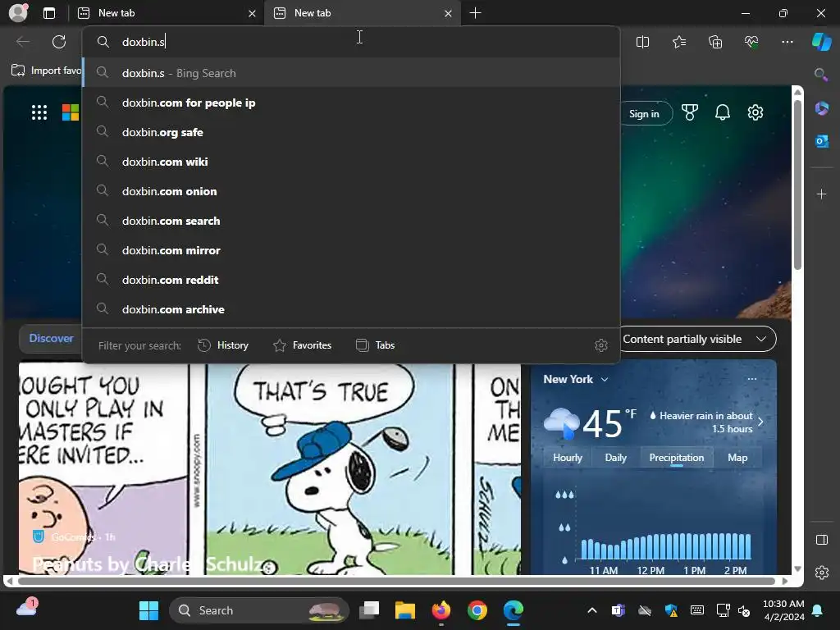Click the address bar input field
This screenshot has height=630, width=840.
click(351, 42)
